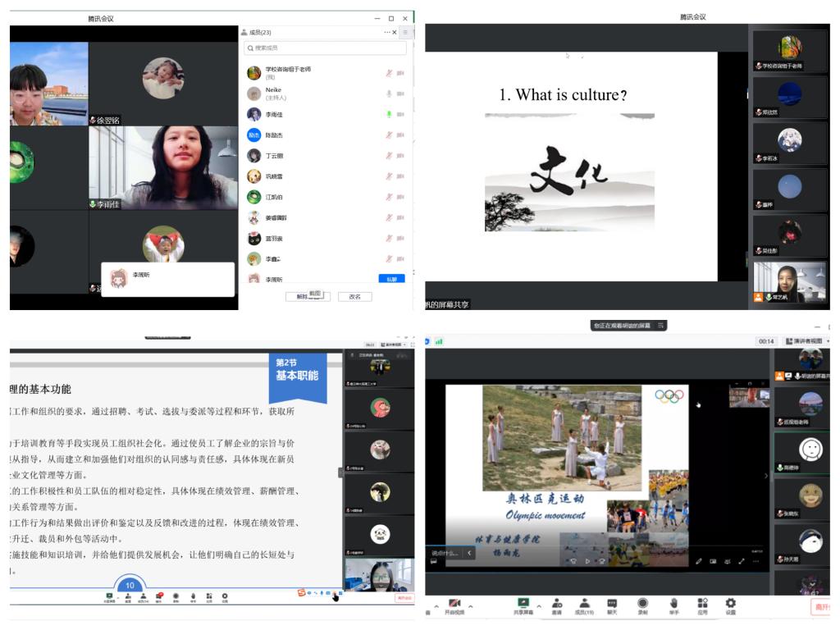Raise hand using the 举手 icon
Image resolution: width=840 pixels, height=630 pixels.
tap(673, 605)
